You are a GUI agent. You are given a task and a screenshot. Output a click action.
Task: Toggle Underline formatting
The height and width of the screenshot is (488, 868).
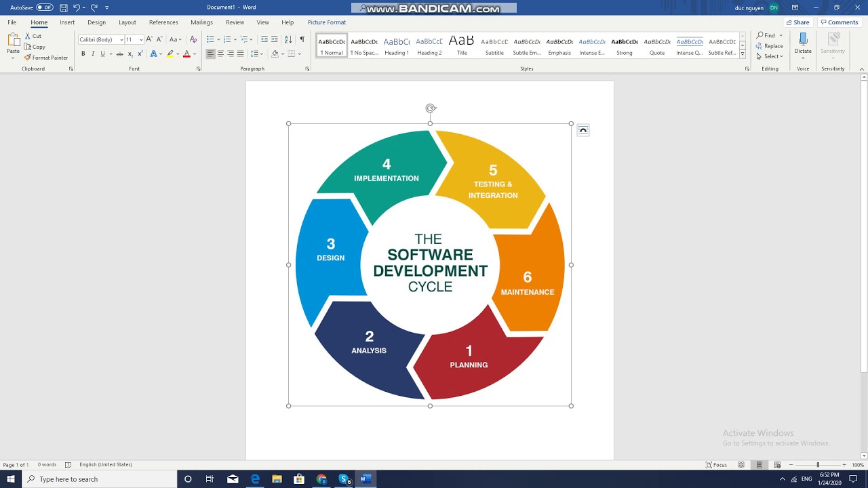[103, 54]
